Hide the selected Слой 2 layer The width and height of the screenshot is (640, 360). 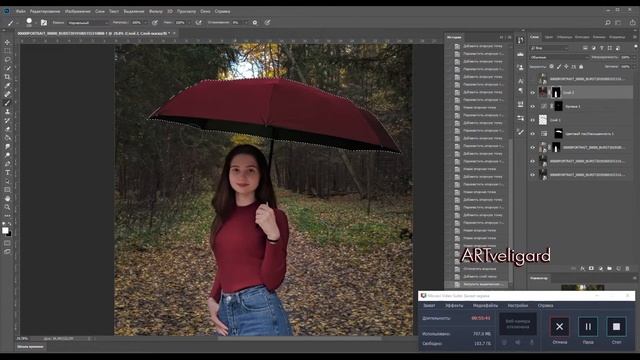click(532, 93)
